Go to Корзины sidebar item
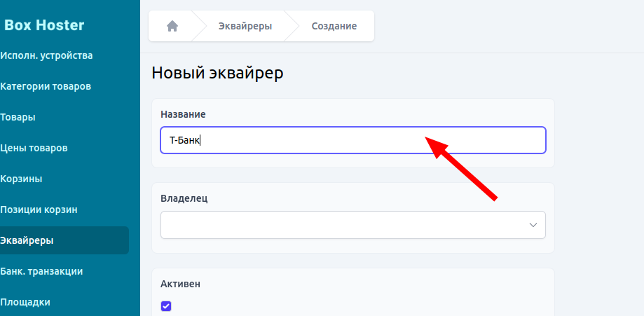Screen dimensions: 644x316 click(x=21, y=179)
